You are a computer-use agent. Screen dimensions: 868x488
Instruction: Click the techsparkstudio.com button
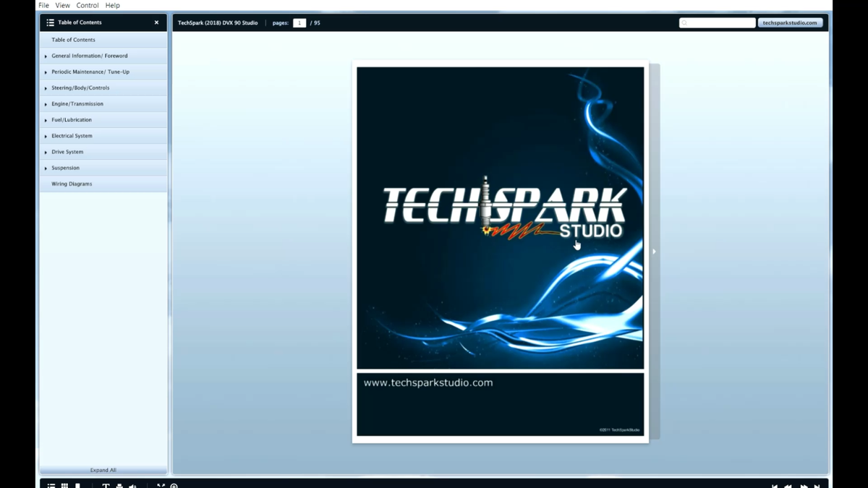pyautogui.click(x=790, y=23)
